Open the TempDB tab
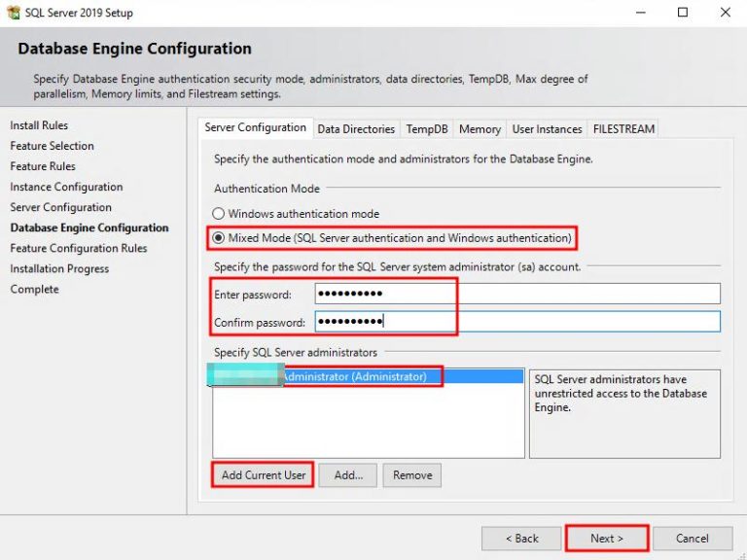This screenshot has height=560, width=747. coord(427,129)
